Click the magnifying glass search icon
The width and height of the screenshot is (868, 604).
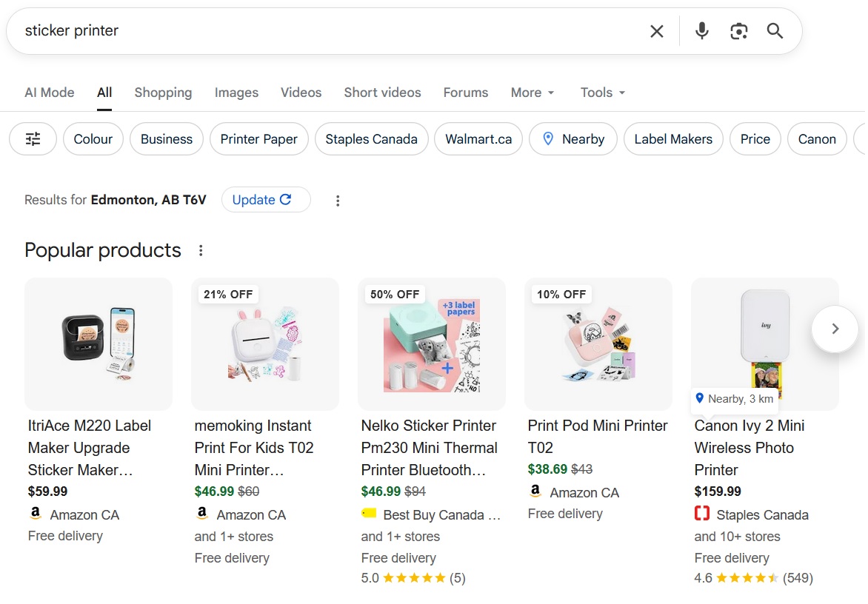(775, 31)
